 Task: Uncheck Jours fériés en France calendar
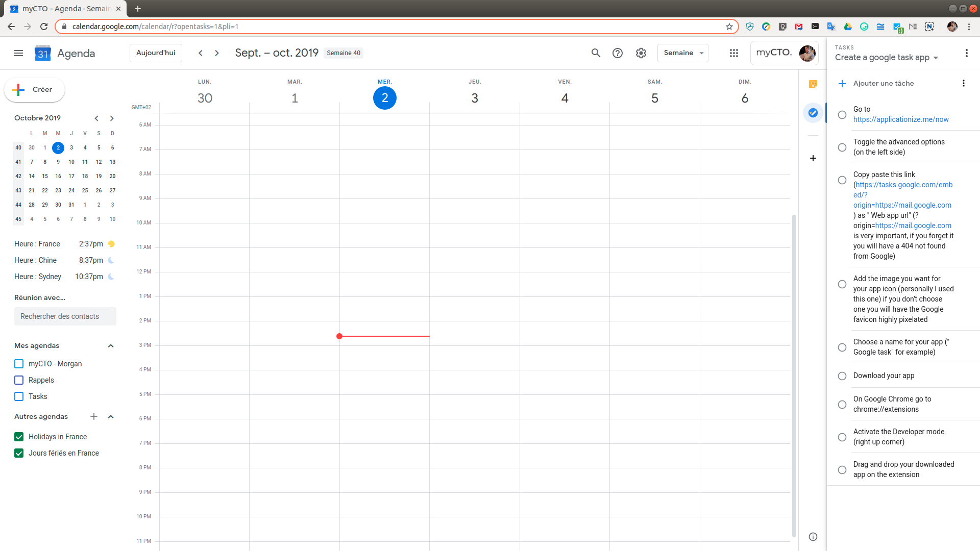pyautogui.click(x=19, y=453)
